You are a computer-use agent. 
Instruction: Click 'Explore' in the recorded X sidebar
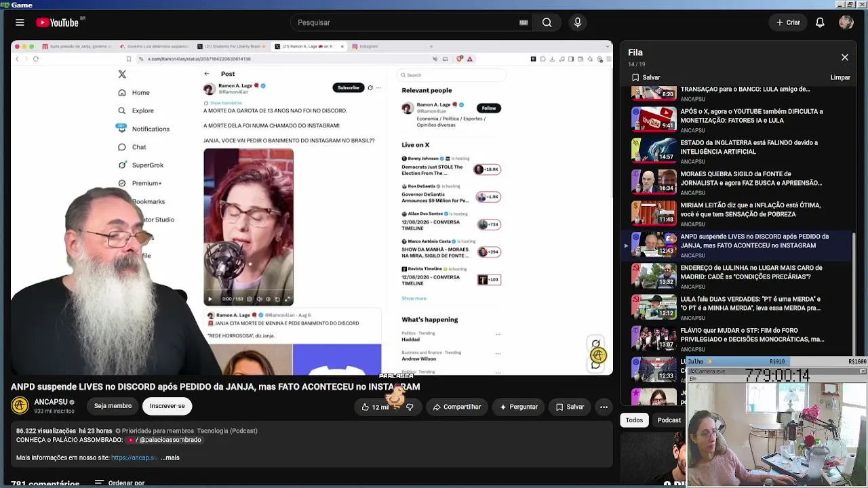click(x=136, y=110)
